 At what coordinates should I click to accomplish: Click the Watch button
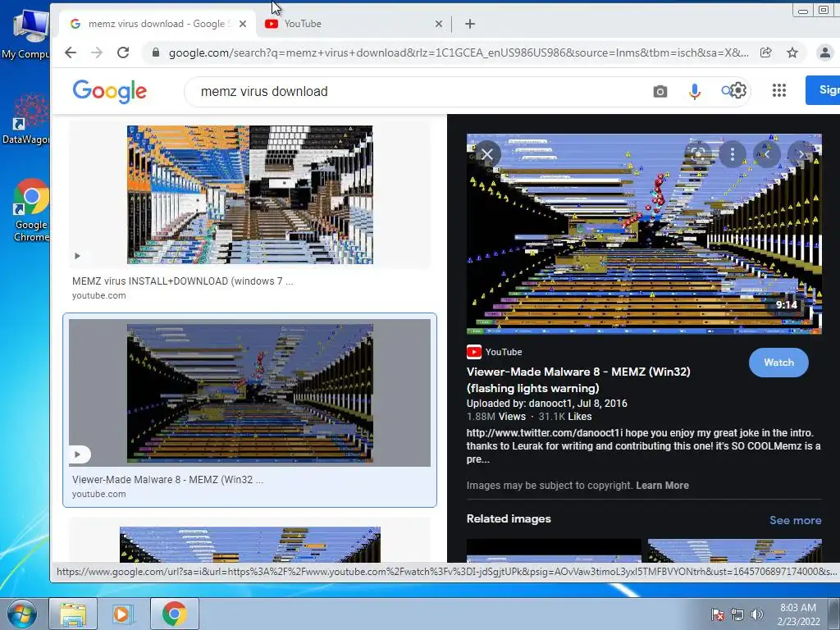778,363
